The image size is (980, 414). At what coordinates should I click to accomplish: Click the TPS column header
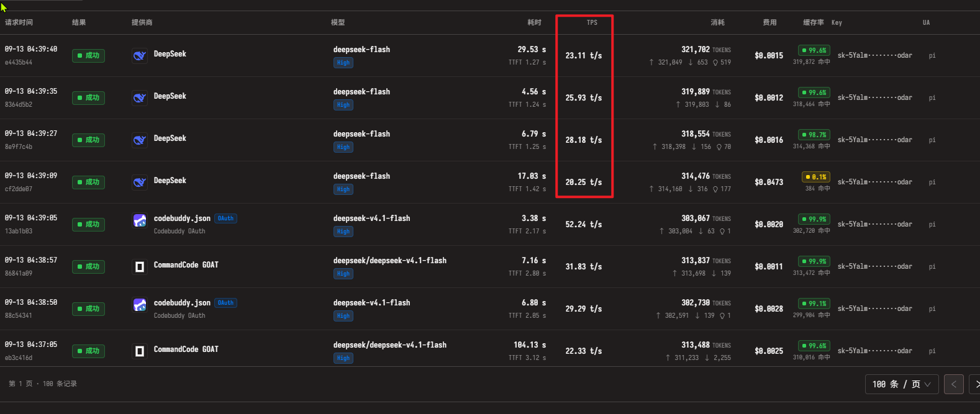coord(592,22)
